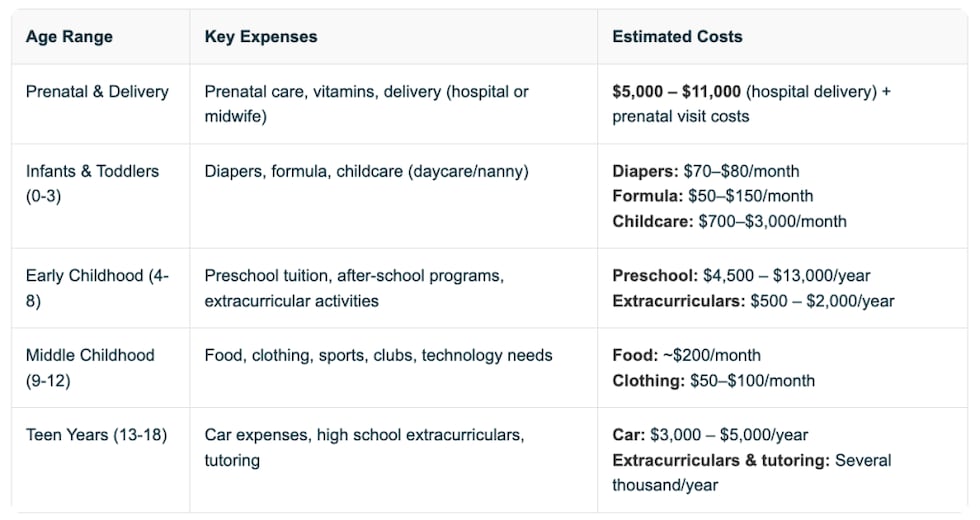Click the prenatal care, vitamins, delivery text
The image size is (980, 520).
(x=366, y=103)
